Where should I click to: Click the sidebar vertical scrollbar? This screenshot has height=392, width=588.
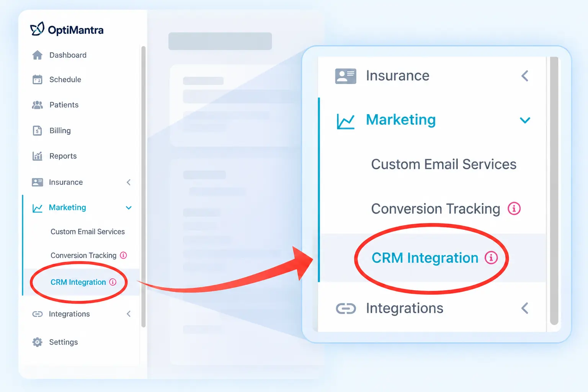click(x=144, y=187)
